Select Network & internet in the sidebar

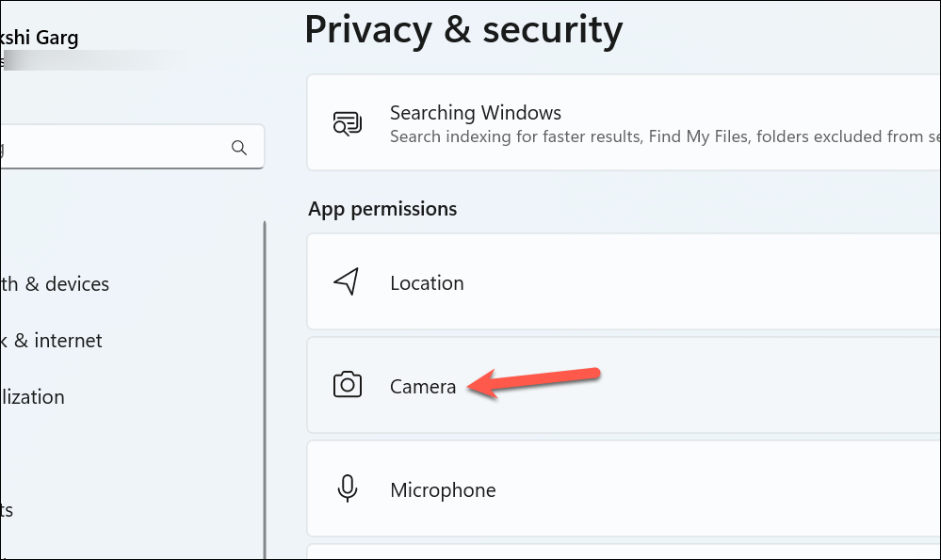pos(52,341)
